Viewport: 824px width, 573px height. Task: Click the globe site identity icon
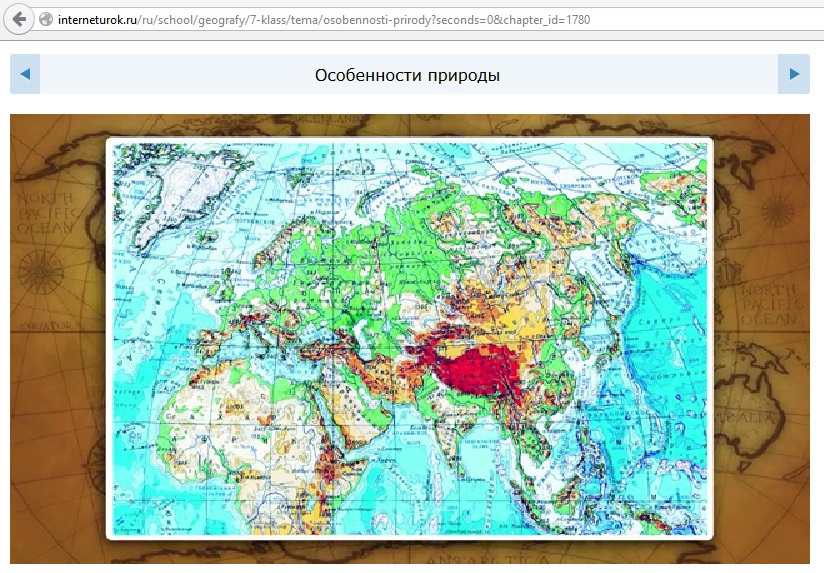[x=46, y=19]
